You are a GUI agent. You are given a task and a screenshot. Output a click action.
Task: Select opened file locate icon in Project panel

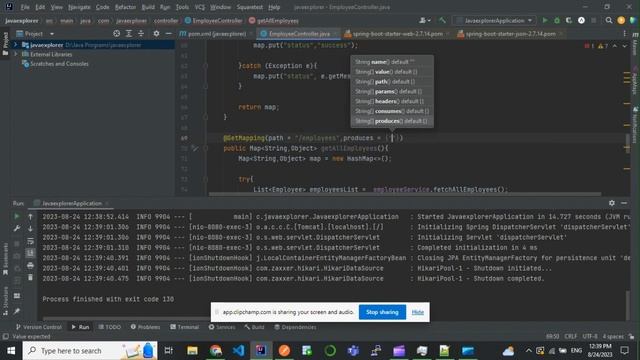(117, 34)
